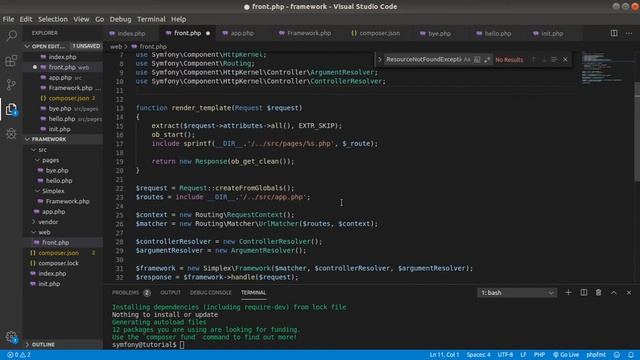640x360 pixels.
Task: Open the index.php editor tab
Action: coord(131,33)
